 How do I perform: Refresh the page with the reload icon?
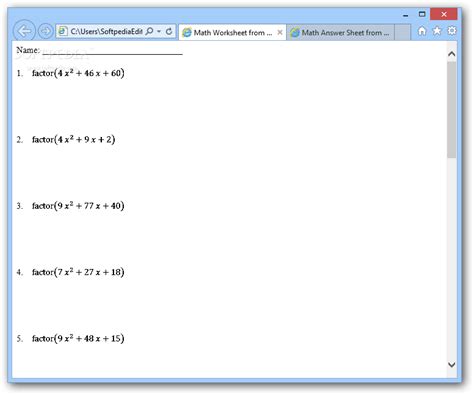click(x=169, y=31)
